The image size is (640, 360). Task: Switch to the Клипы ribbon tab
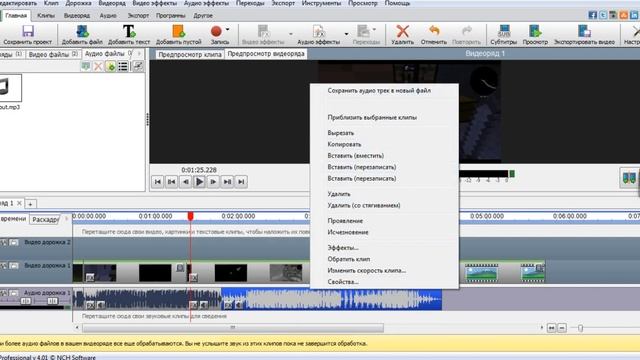[46, 16]
